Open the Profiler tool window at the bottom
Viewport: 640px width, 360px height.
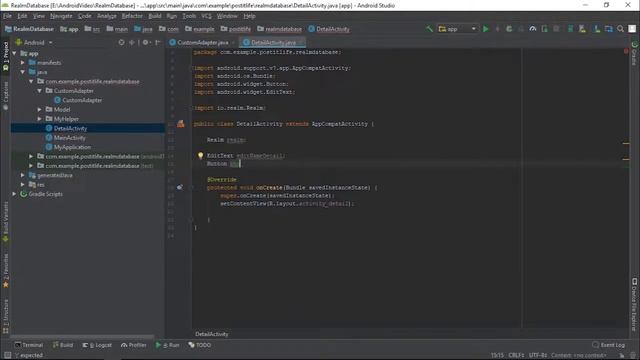[133, 345]
